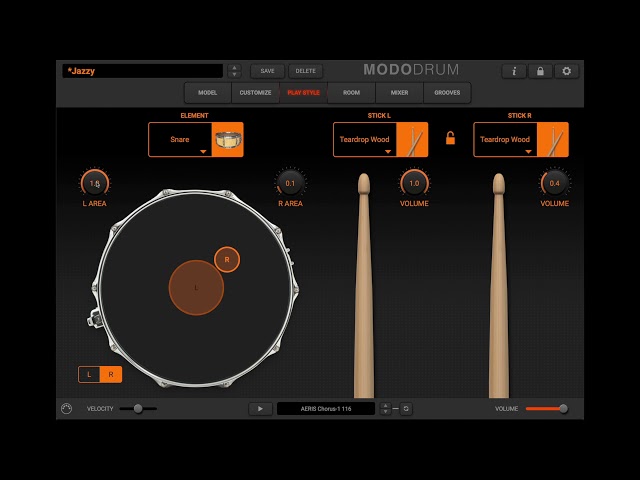Select the R hand toggle
The width and height of the screenshot is (640, 480).
[111, 374]
